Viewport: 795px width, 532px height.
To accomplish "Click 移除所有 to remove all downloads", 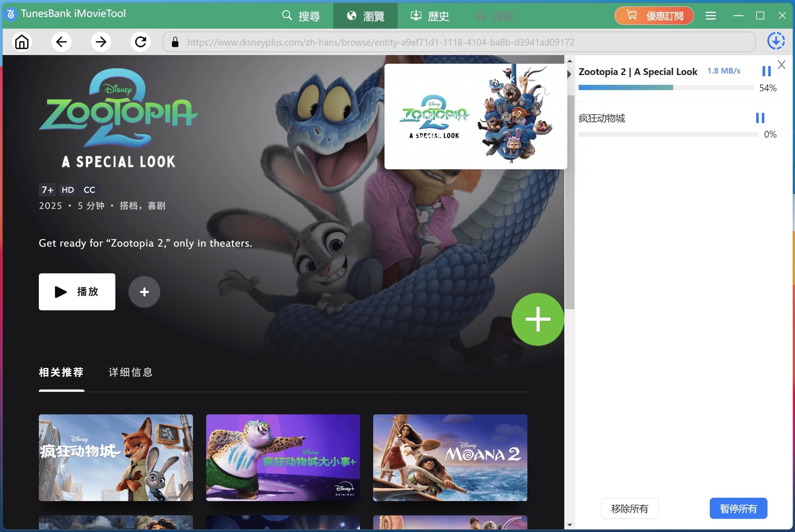I will [x=629, y=508].
